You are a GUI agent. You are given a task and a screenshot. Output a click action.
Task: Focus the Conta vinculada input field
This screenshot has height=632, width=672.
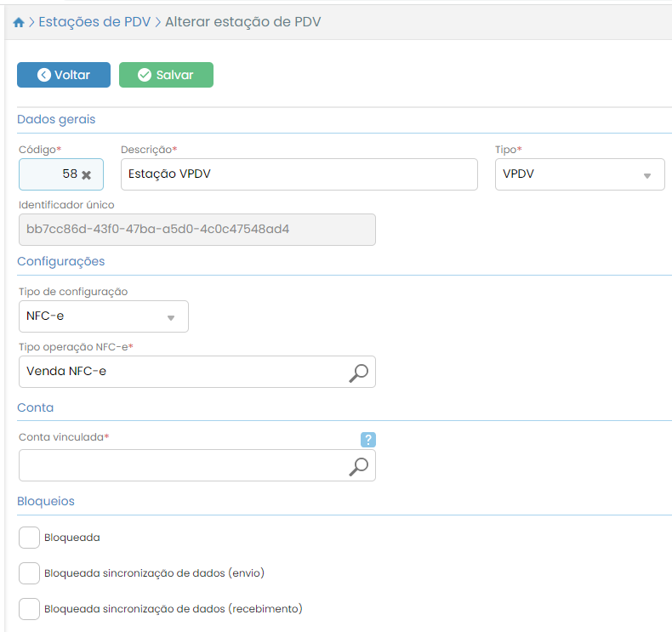pos(180,465)
